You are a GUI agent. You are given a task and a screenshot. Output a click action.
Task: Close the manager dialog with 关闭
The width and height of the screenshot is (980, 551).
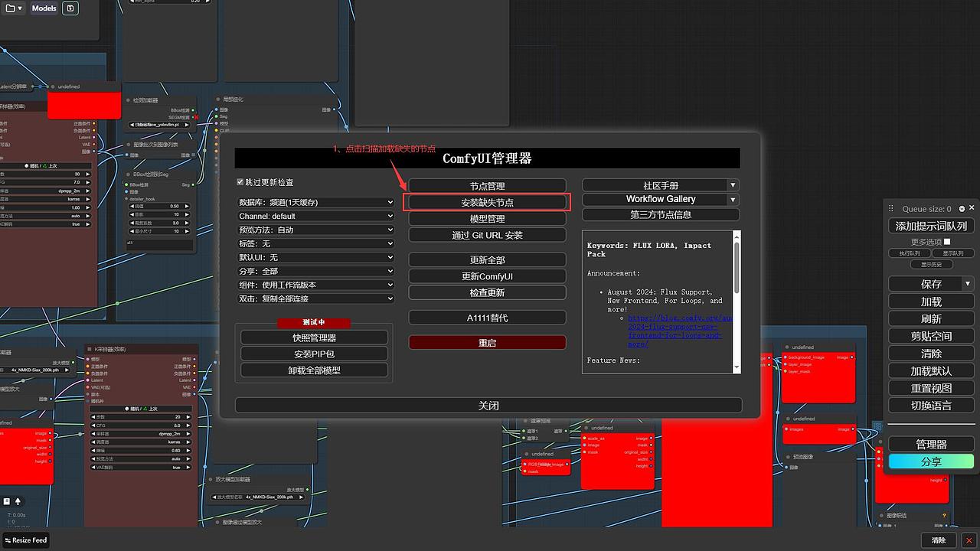click(488, 406)
